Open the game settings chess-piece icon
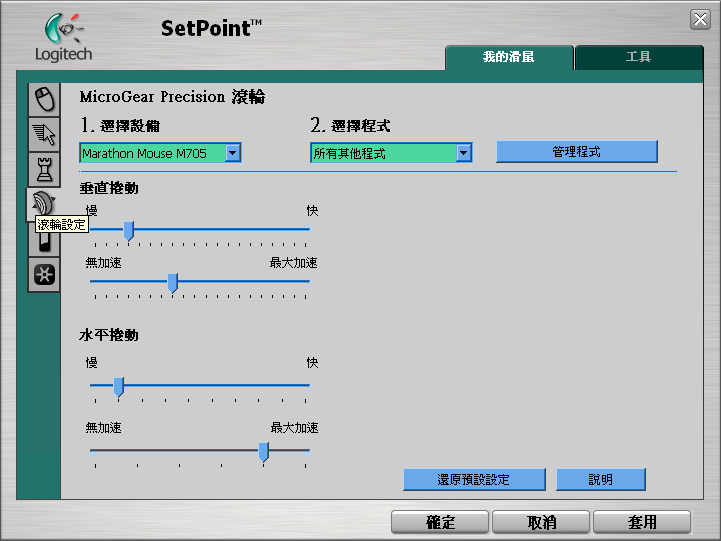Image resolution: width=721 pixels, height=541 pixels. 45,170
